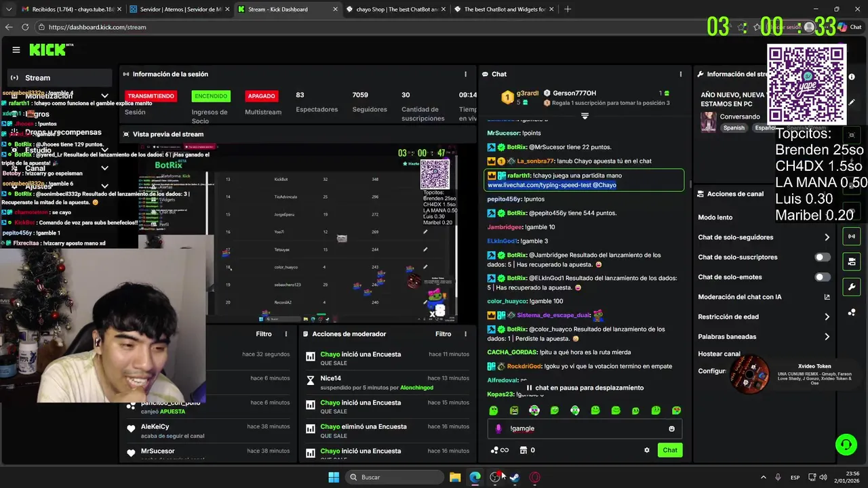Open File Explorer from taskbar

click(x=455, y=477)
